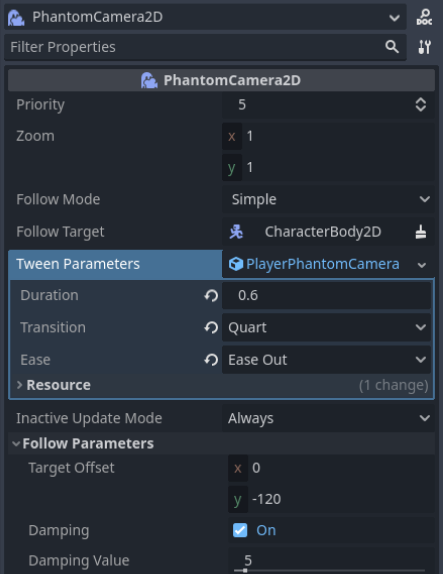This screenshot has height=574, width=443.
Task: Click the PlayerPhantomCamera resource cube icon
Action: [236, 264]
